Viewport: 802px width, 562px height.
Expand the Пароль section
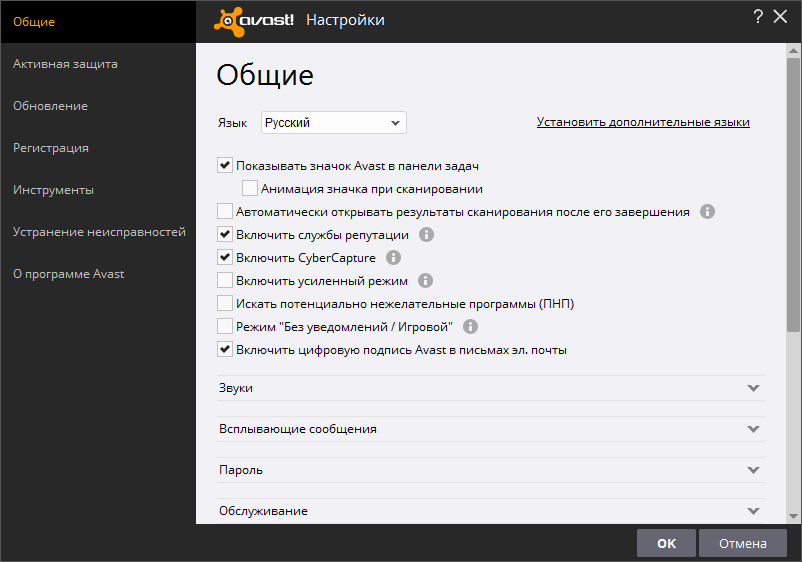click(x=491, y=470)
